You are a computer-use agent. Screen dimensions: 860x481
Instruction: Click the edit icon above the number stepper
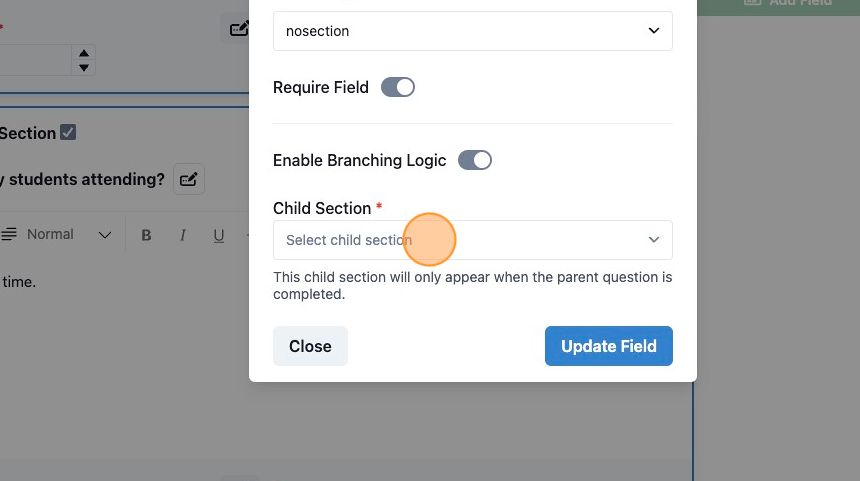(239, 28)
